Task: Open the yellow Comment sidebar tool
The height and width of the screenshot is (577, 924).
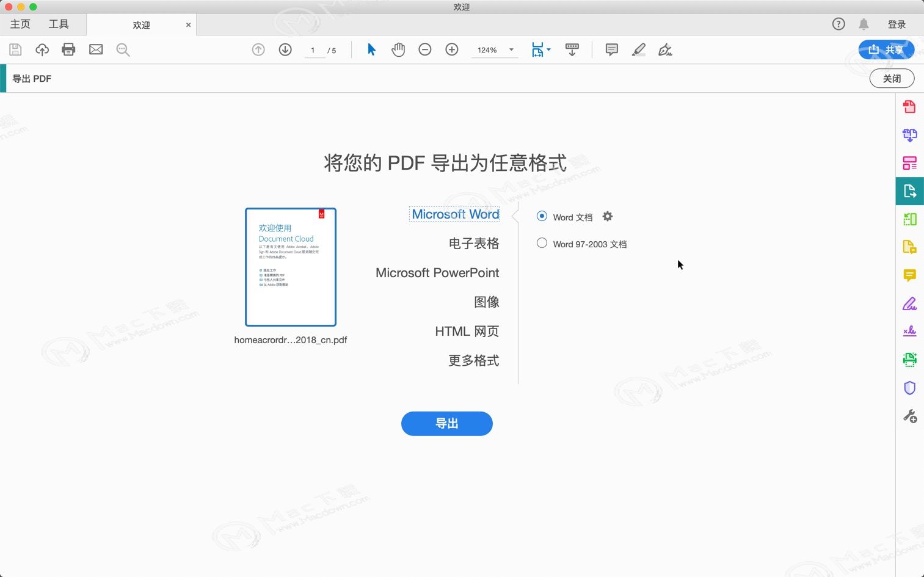Action: coord(909,275)
